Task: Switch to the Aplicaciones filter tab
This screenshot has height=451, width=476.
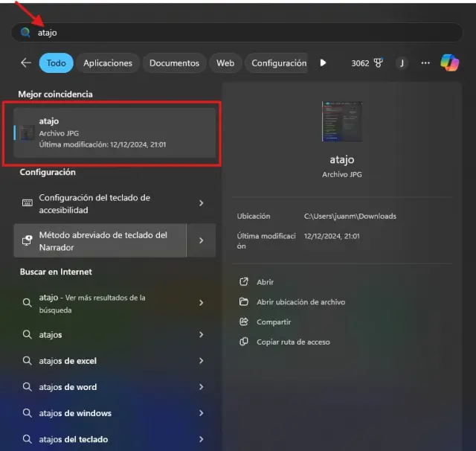Action: (108, 63)
